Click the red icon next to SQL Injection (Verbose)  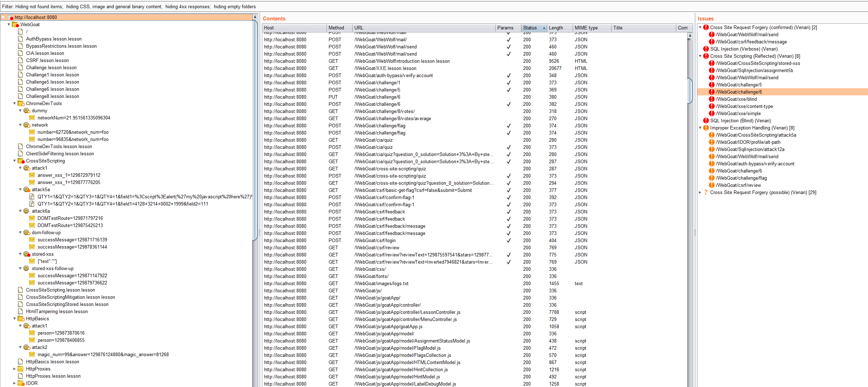706,49
